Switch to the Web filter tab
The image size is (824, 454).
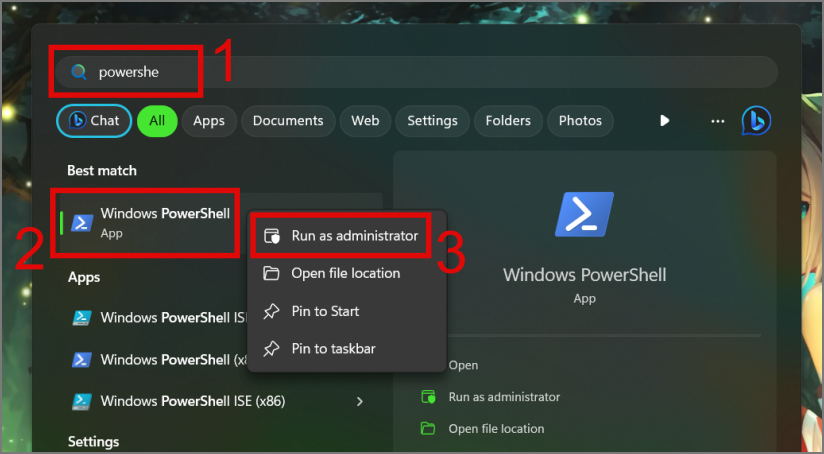coord(365,121)
